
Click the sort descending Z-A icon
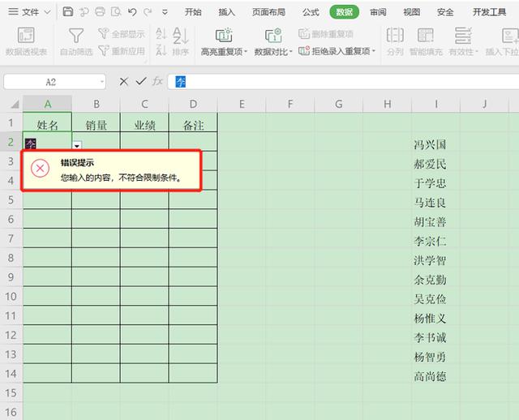[x=161, y=50]
